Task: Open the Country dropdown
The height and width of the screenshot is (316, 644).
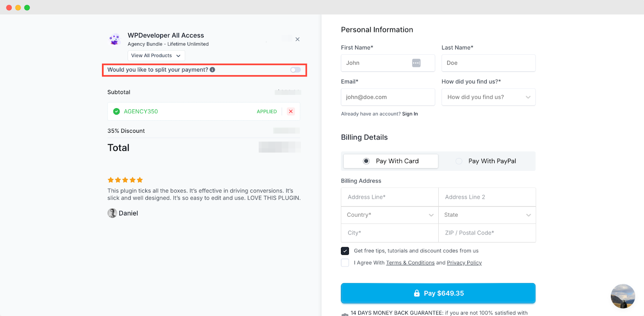Action: click(390, 215)
